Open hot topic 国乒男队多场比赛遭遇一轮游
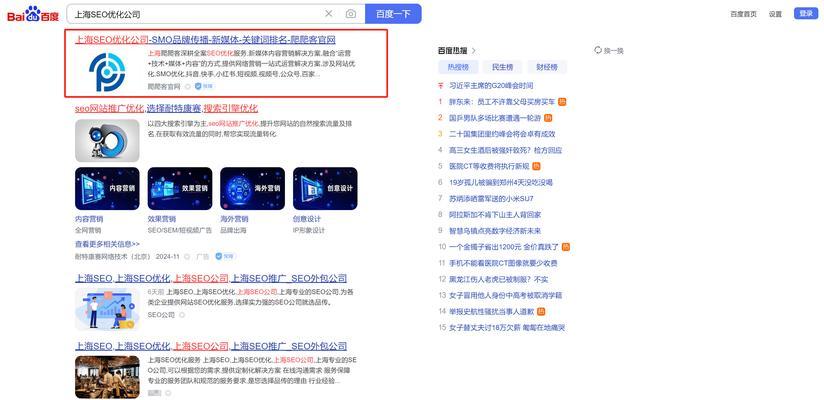824x400 pixels. coord(495,118)
